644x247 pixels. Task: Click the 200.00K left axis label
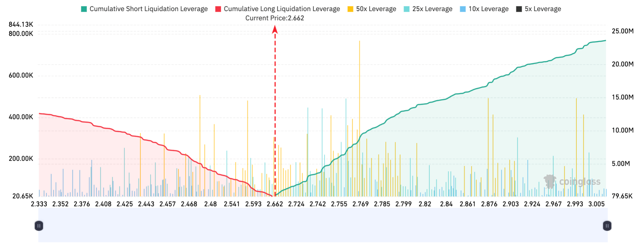coord(21,158)
